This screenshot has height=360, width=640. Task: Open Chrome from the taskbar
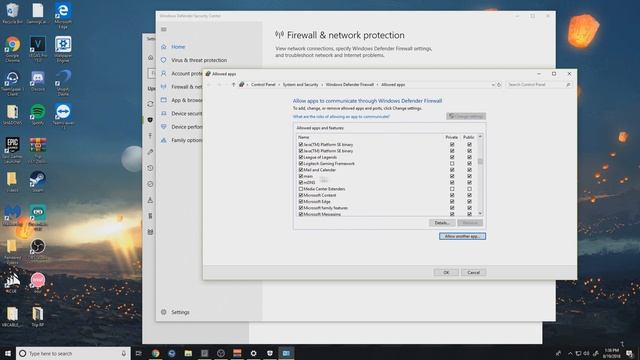[x=156, y=353]
